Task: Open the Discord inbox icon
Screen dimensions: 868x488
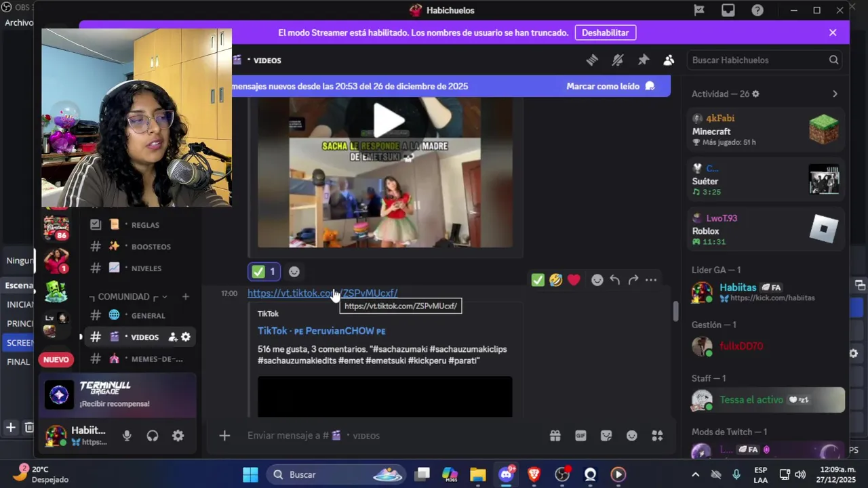Action: tap(728, 10)
